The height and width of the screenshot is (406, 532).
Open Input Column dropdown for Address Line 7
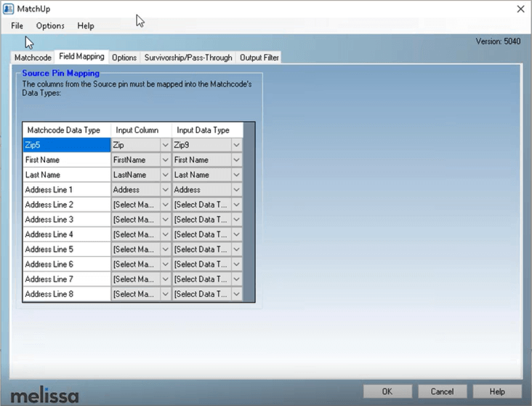tap(165, 279)
